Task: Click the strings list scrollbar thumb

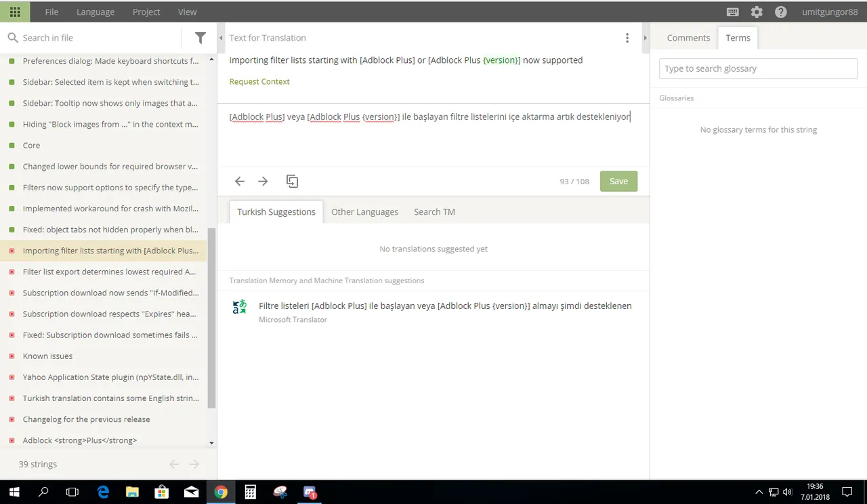Action: click(211, 318)
